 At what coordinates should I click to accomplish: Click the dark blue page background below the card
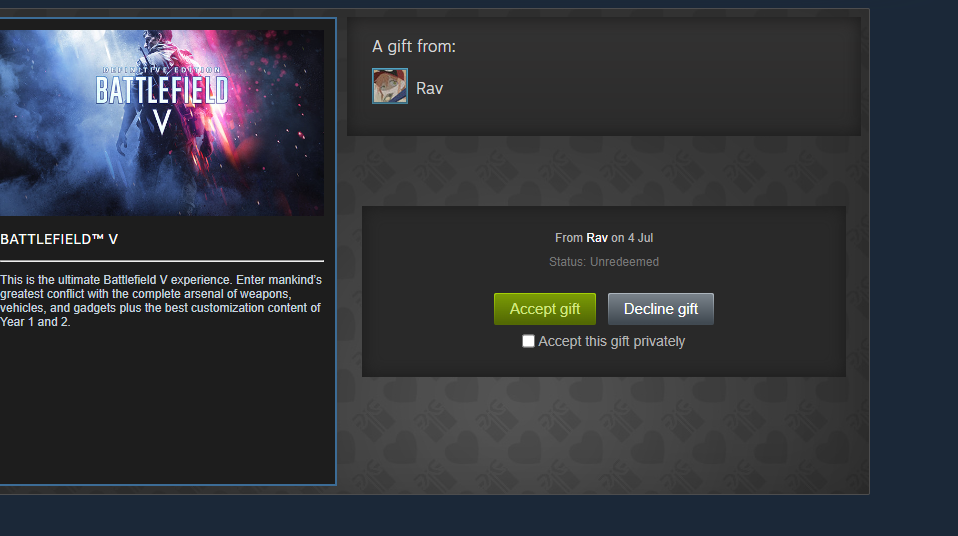click(479, 515)
